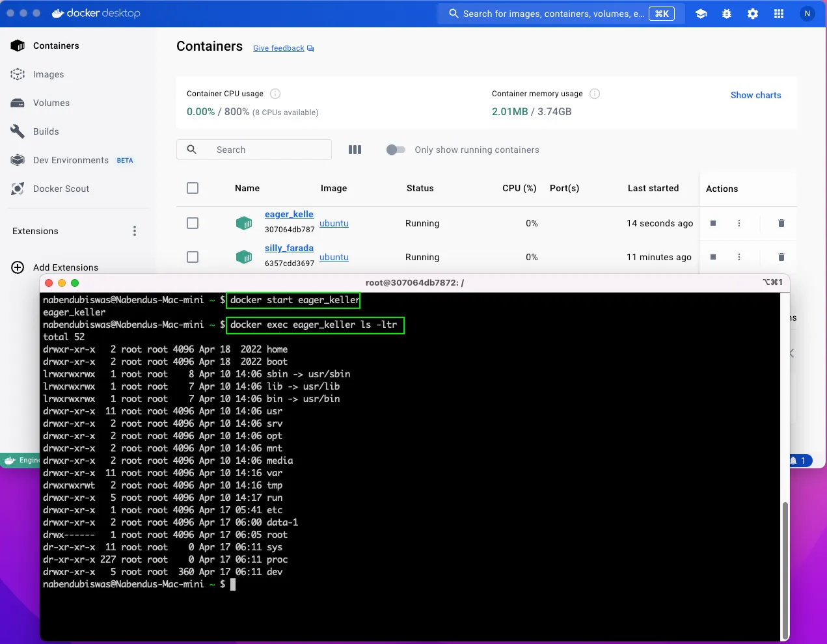Sort by the Name column header

point(247,188)
